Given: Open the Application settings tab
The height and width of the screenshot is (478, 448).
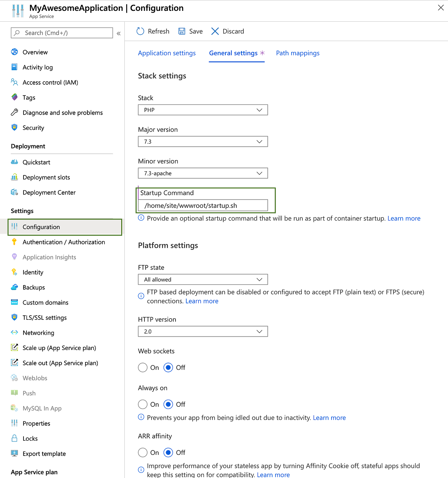Looking at the screenshot, I should pos(167,53).
